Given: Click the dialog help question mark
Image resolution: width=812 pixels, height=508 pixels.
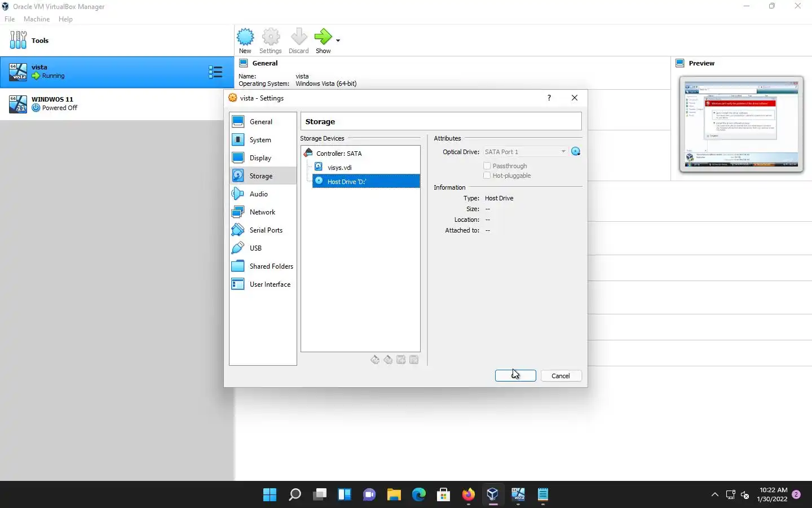Looking at the screenshot, I should click(549, 98).
